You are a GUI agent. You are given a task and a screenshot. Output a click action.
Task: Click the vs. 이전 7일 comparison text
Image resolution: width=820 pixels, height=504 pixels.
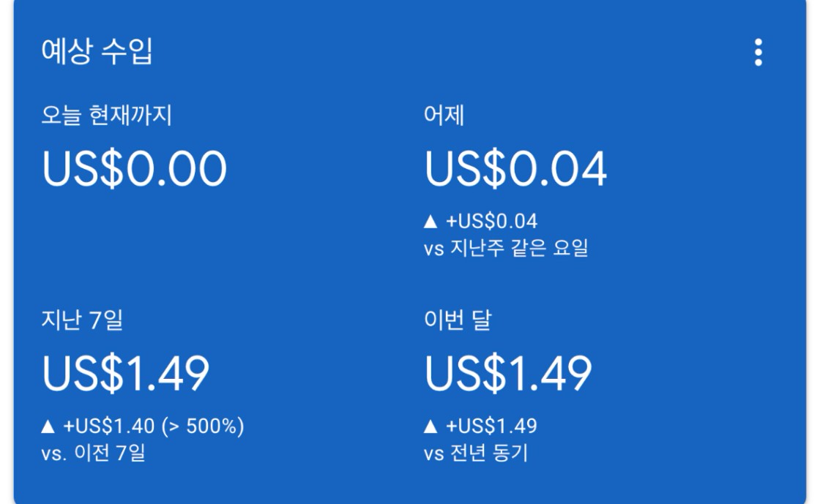pyautogui.click(x=93, y=454)
